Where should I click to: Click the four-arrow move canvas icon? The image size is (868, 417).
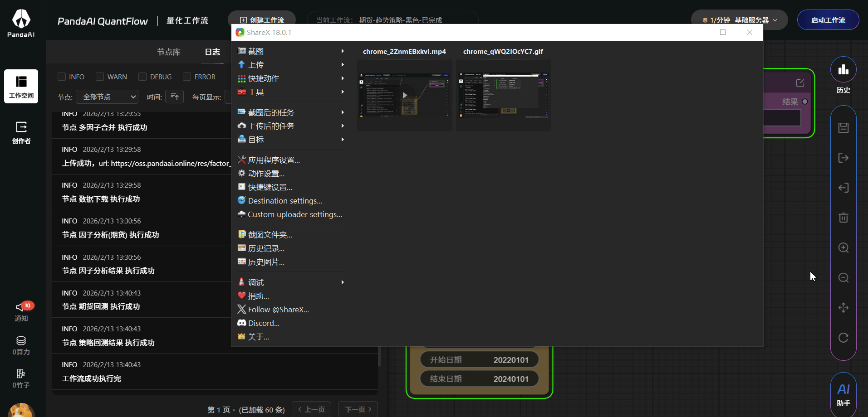click(x=843, y=308)
